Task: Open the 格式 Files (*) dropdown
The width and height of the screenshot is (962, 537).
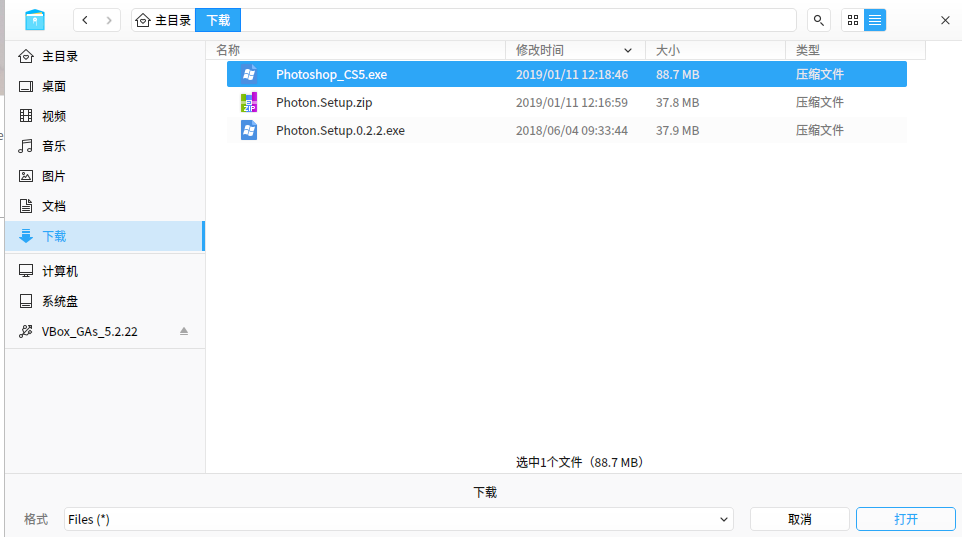Action: [399, 519]
